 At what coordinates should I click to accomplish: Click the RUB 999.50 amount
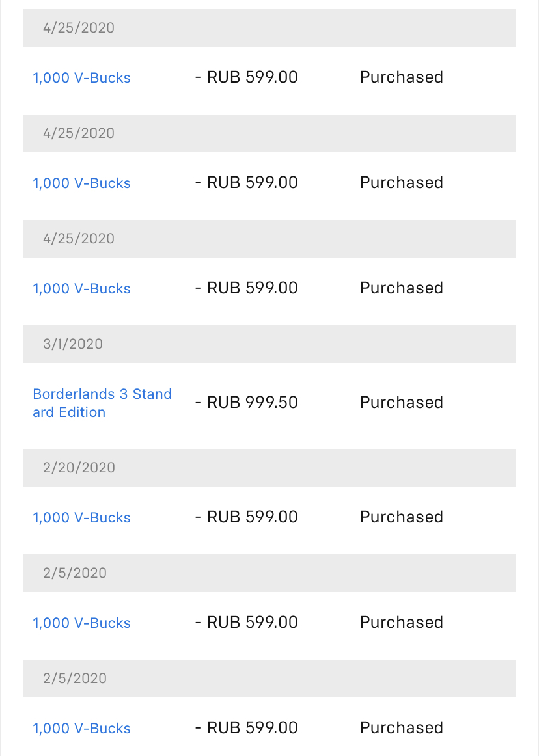[x=247, y=403]
